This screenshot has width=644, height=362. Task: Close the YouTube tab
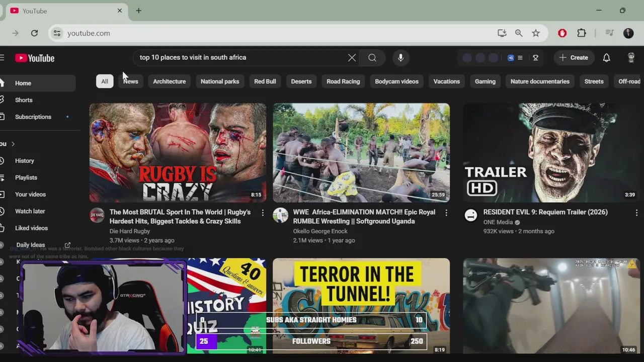(120, 11)
